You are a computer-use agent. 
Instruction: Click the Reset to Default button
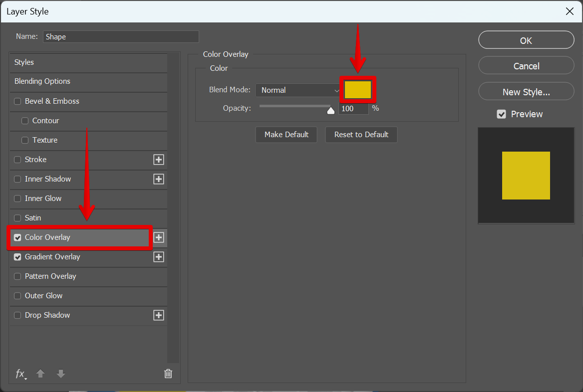361,135
